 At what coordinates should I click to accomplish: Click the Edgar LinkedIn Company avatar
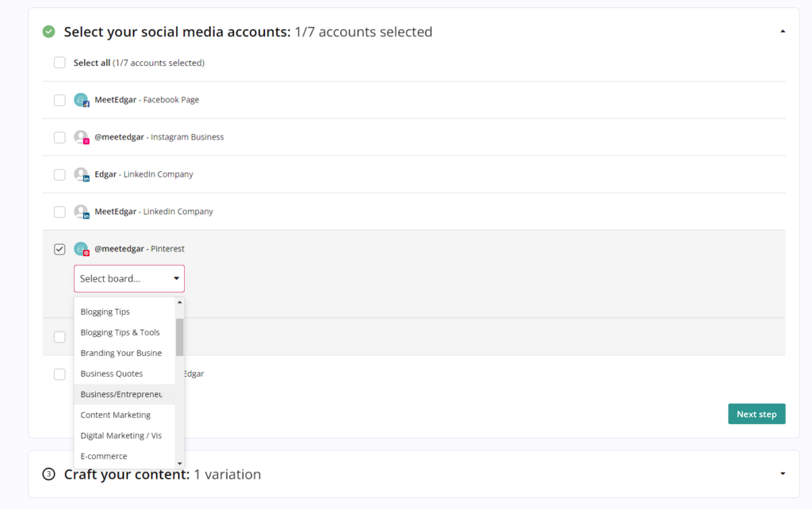pos(82,174)
